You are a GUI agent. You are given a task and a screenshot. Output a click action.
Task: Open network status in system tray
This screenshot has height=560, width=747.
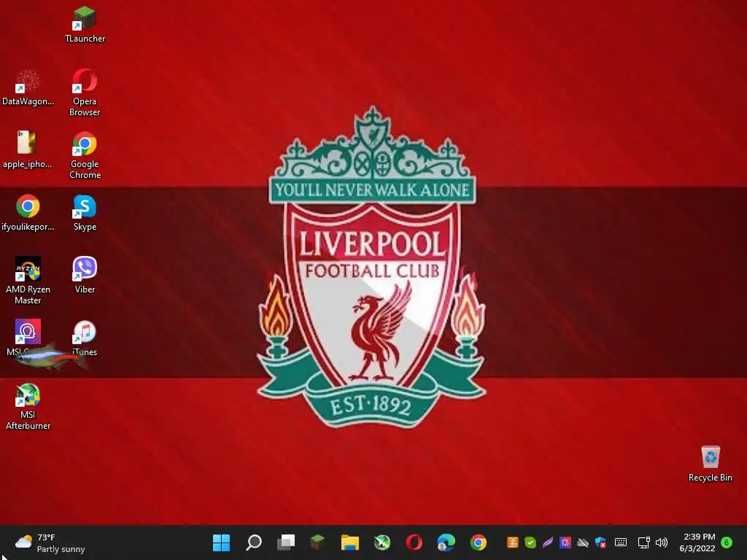644,542
